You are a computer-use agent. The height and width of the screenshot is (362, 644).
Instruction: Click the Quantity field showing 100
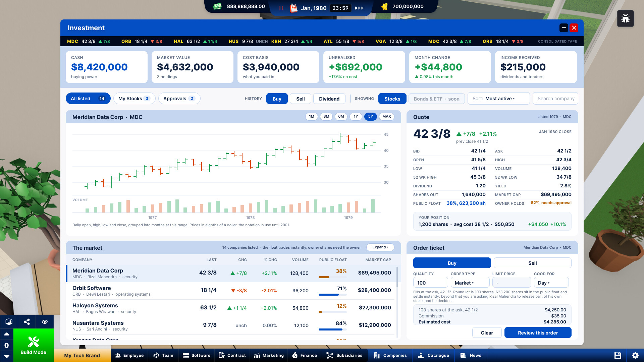pos(430,283)
